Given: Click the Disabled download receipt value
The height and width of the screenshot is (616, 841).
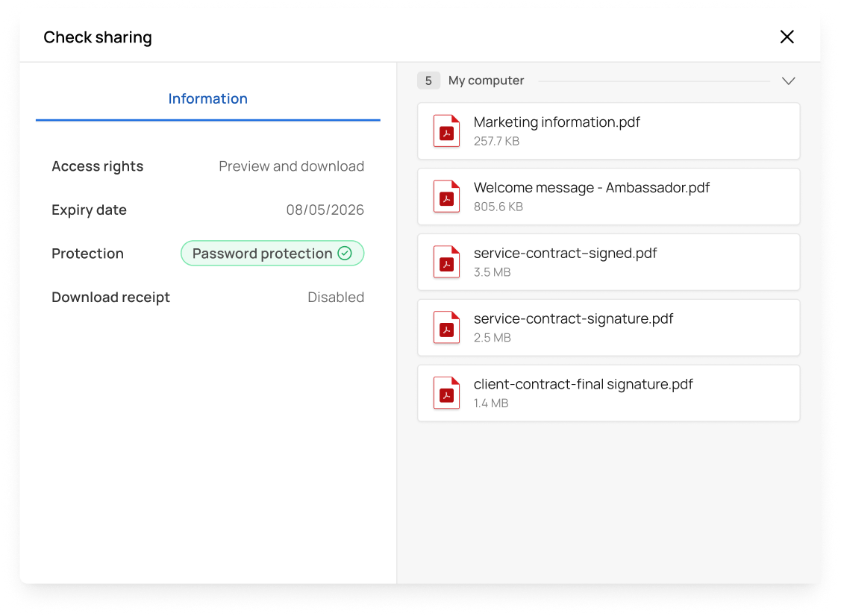Looking at the screenshot, I should [x=336, y=297].
